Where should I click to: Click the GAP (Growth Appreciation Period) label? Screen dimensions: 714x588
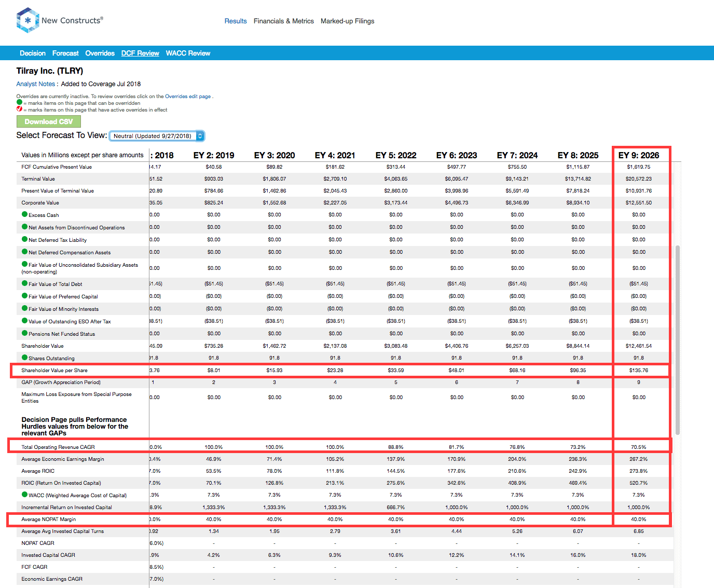[x=61, y=382]
